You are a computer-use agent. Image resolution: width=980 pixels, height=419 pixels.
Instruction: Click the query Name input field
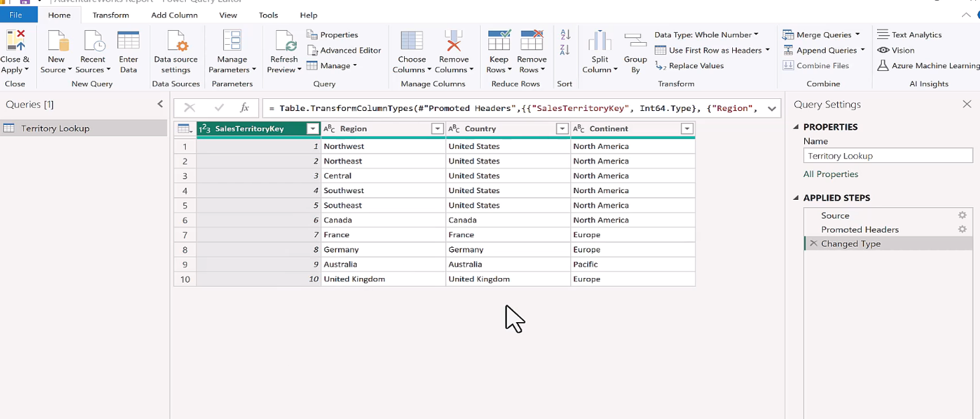click(887, 156)
